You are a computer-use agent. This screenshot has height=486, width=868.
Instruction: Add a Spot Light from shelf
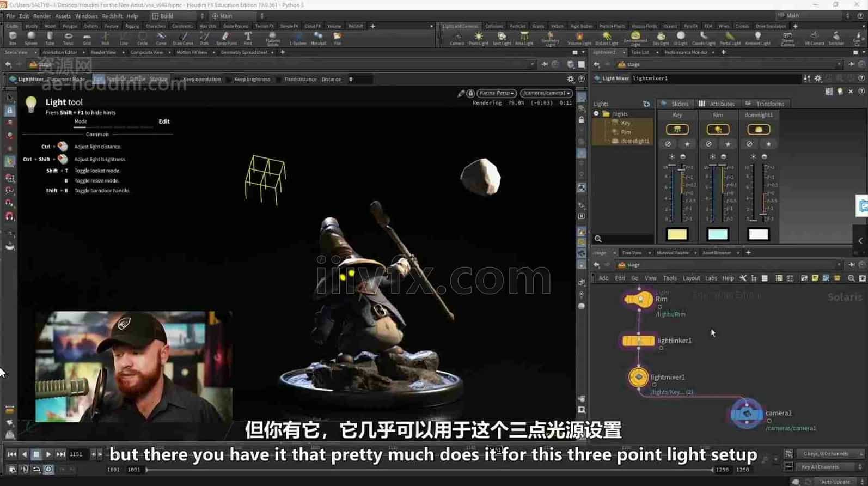click(x=502, y=38)
